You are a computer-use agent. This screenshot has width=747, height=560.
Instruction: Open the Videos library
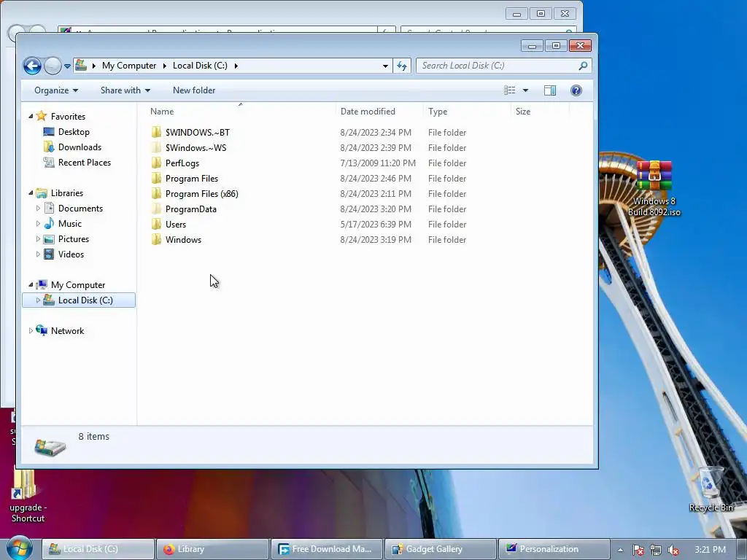pyautogui.click(x=71, y=254)
